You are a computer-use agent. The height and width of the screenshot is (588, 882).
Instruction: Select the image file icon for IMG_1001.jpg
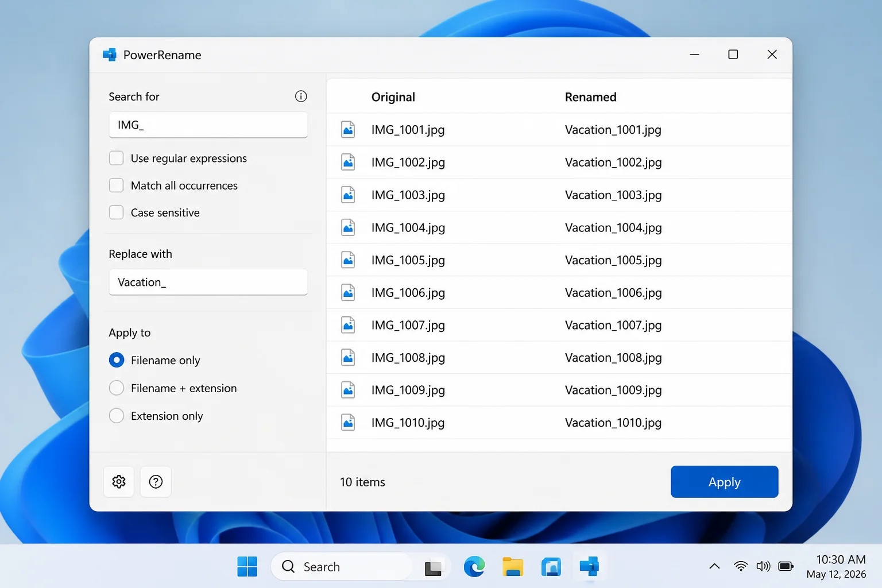[x=348, y=130]
